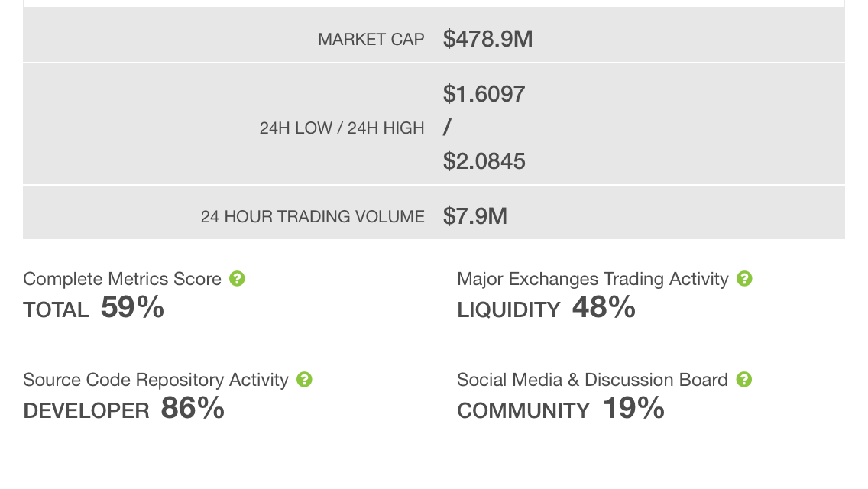Click help icon beside Source Code Repository Activity
The height and width of the screenshot is (489, 868).
[x=304, y=380]
